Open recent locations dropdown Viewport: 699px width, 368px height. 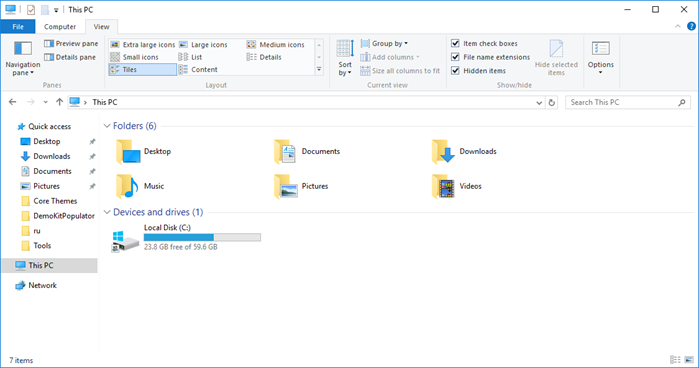pyautogui.click(x=45, y=102)
